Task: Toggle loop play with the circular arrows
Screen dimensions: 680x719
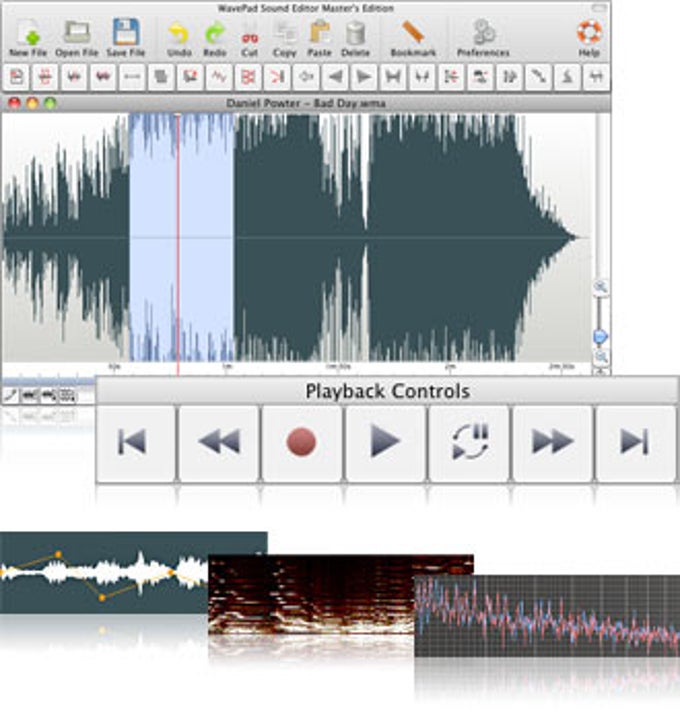Action: (469, 442)
